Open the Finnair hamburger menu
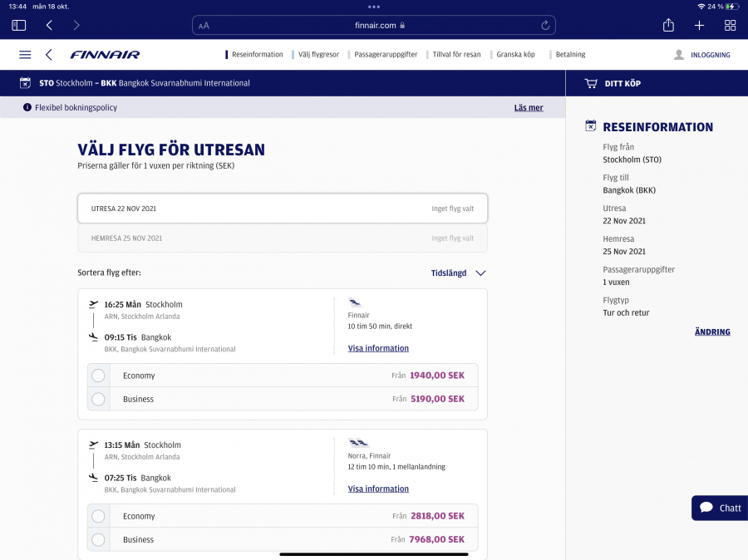The image size is (748, 560). (x=25, y=55)
